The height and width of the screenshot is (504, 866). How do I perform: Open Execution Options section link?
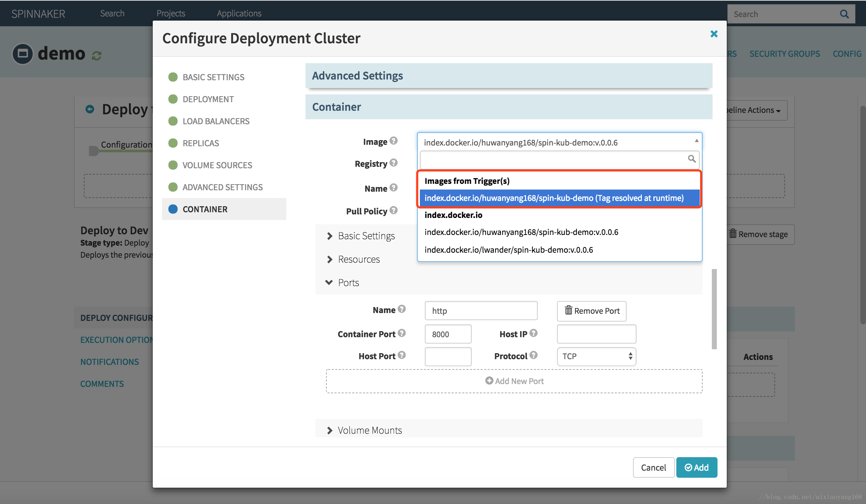[117, 340]
